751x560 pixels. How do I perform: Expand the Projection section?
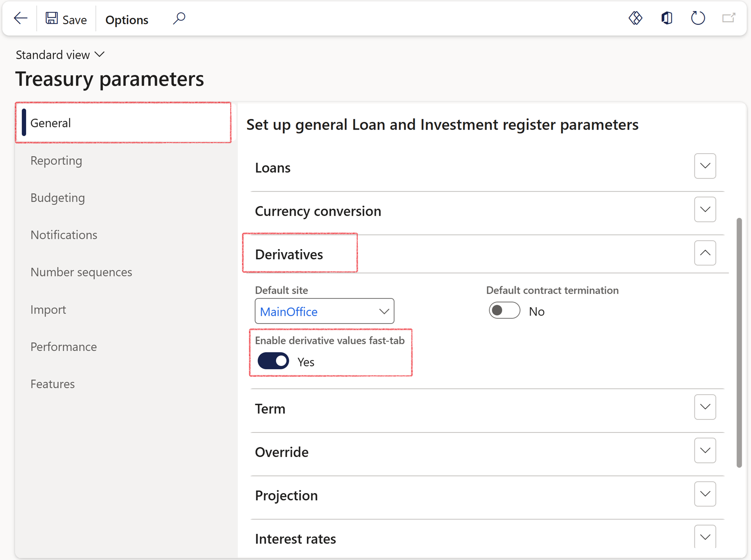(704, 494)
